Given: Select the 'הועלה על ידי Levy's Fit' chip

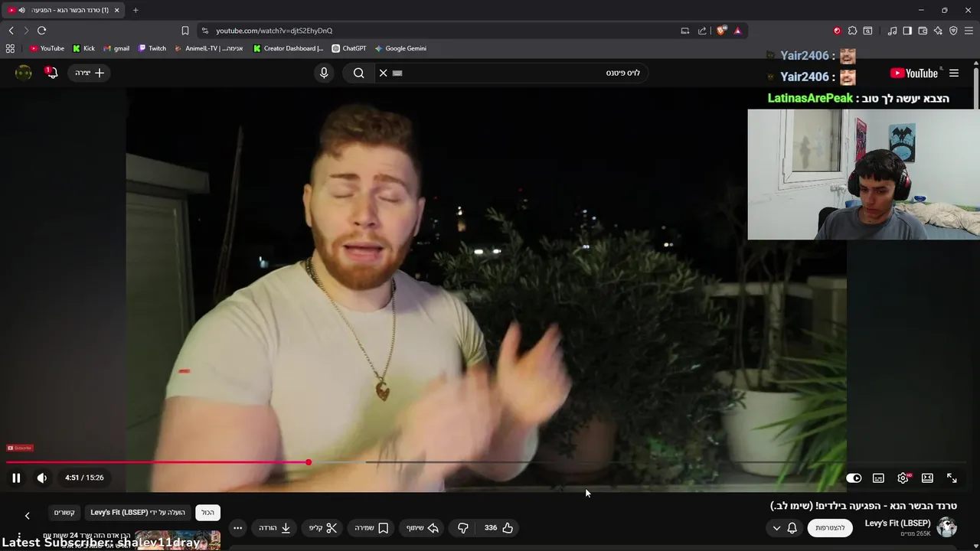Looking at the screenshot, I should [x=138, y=513].
